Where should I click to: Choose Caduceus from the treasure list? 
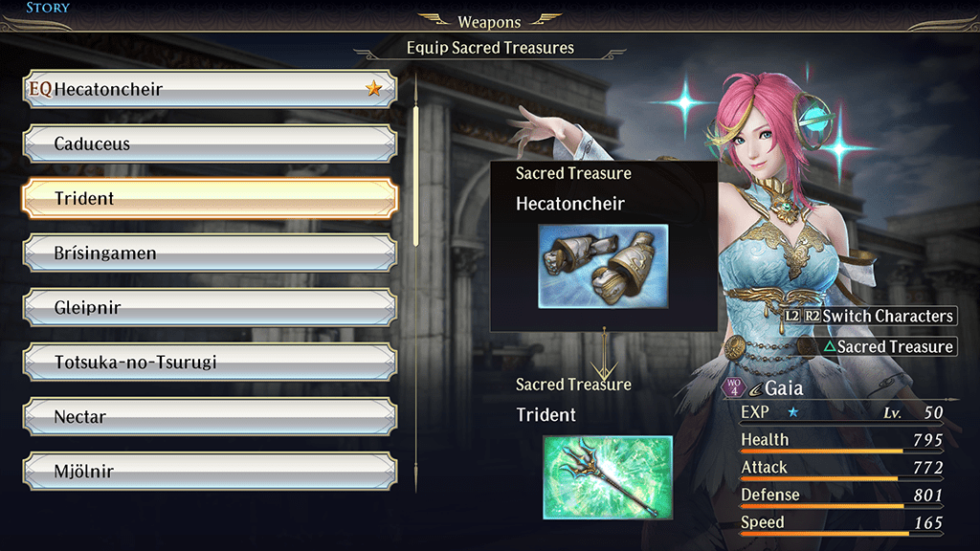coord(210,143)
